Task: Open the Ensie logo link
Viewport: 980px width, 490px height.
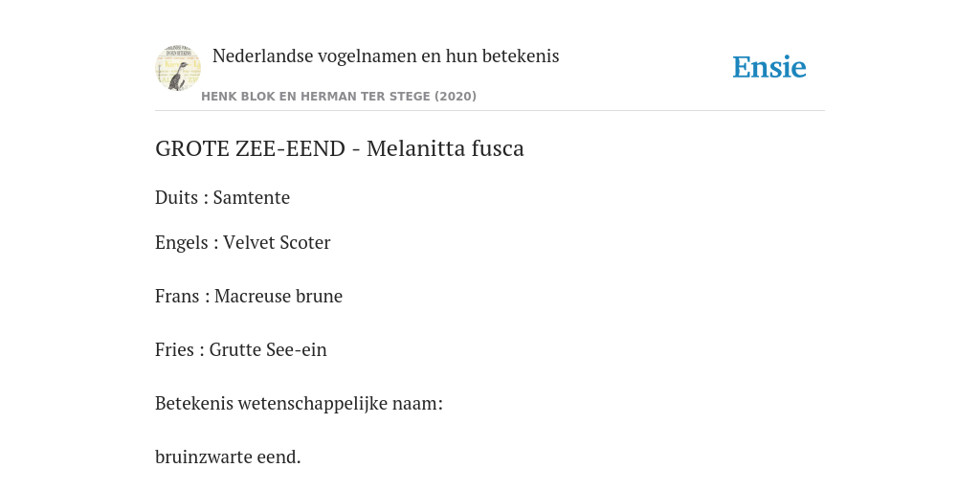Action: coord(768,67)
